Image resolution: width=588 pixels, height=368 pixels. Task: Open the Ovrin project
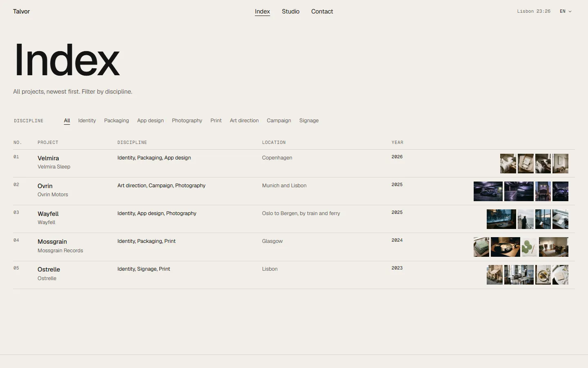[45, 186]
